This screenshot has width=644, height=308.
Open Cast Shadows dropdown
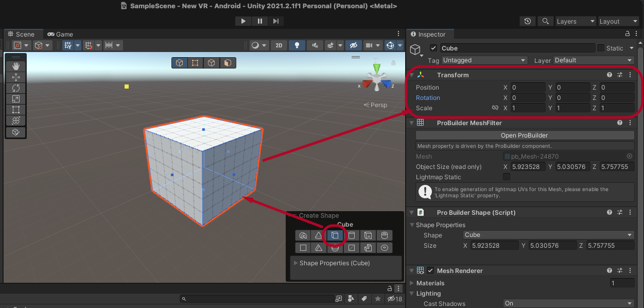point(569,303)
